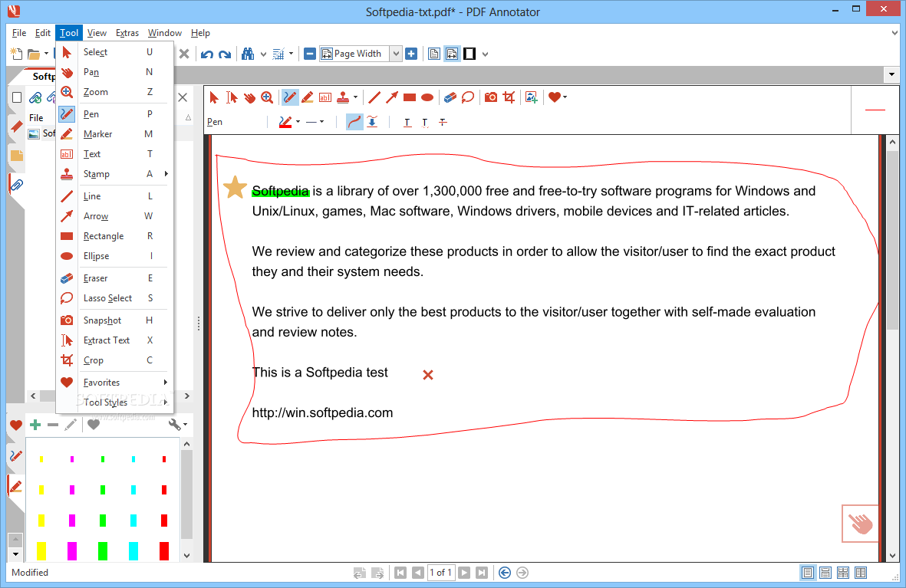Viewport: 906px width, 588px height.
Task: Select the Rectangle tool in annotation toolbar
Action: (x=410, y=97)
